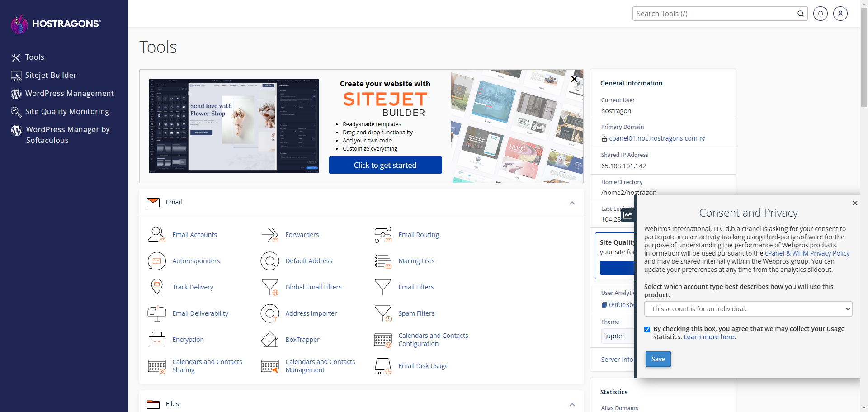This screenshot has height=412, width=868.
Task: Select Site Quality Monitoring in sidebar
Action: [x=67, y=111]
